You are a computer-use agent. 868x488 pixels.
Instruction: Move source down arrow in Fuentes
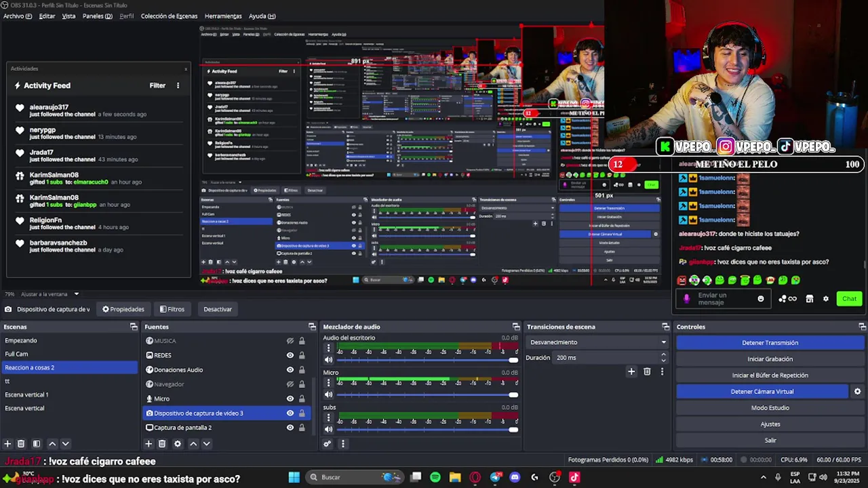click(x=207, y=444)
